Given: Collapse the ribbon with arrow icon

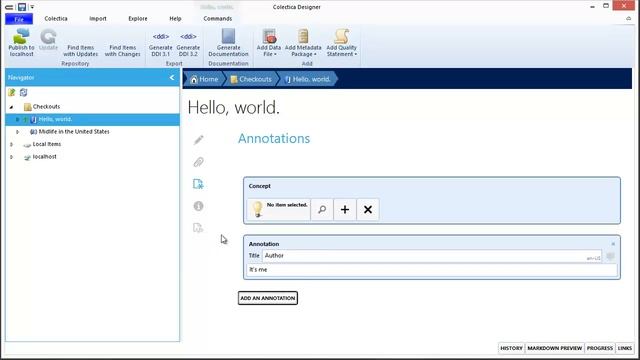Looking at the screenshot, I should 628,19.
